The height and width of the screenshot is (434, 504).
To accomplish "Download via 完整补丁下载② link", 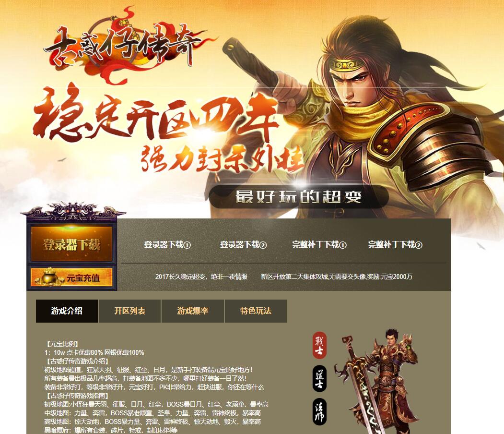I will click(395, 245).
